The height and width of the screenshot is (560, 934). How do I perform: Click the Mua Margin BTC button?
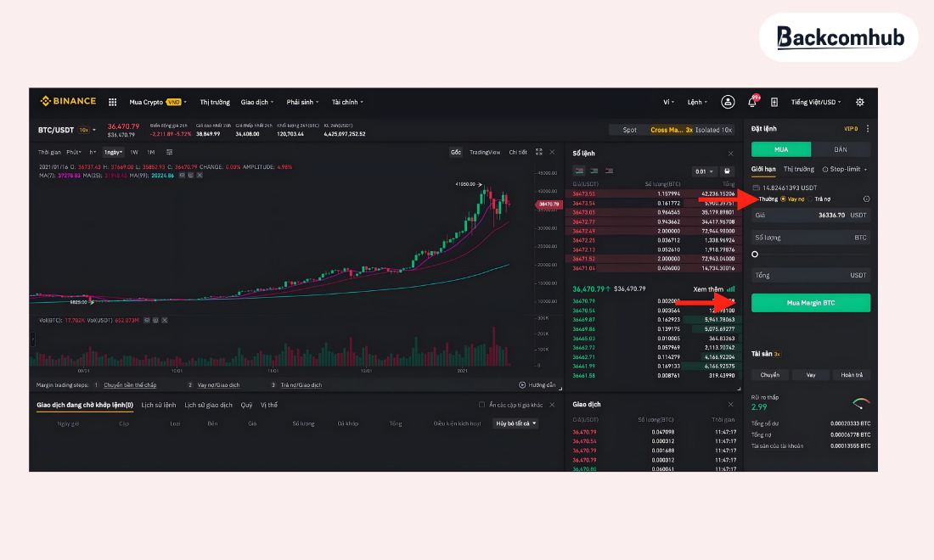[811, 303]
